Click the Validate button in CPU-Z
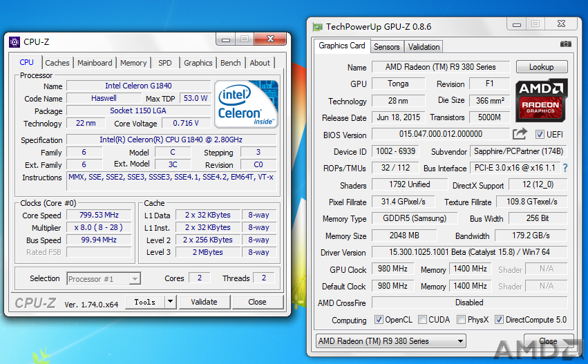 pyautogui.click(x=204, y=302)
